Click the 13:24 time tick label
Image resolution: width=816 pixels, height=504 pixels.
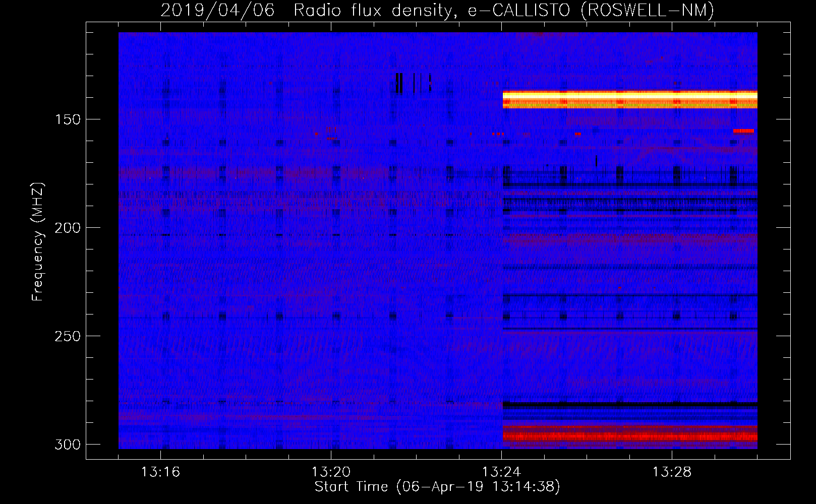tap(501, 472)
